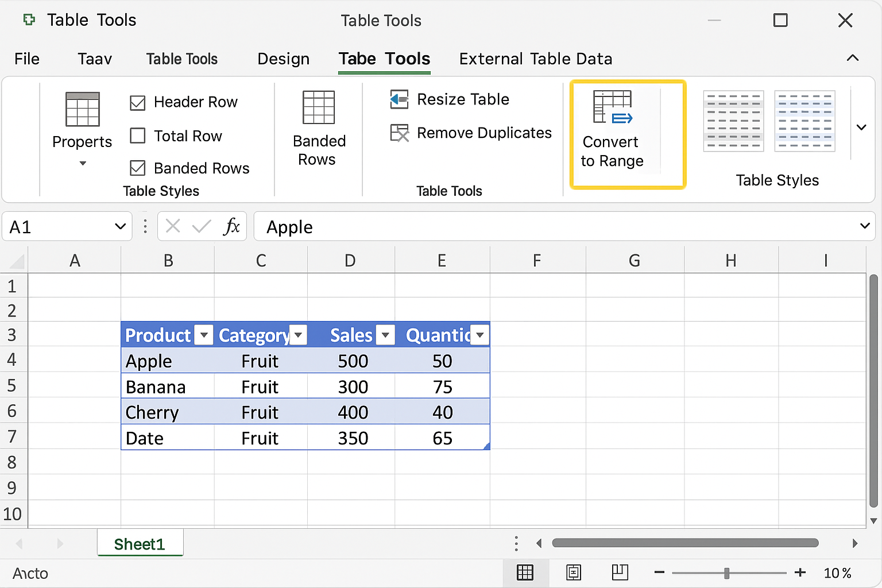
Task: Switch to Page Break Preview icon
Action: coord(620,572)
